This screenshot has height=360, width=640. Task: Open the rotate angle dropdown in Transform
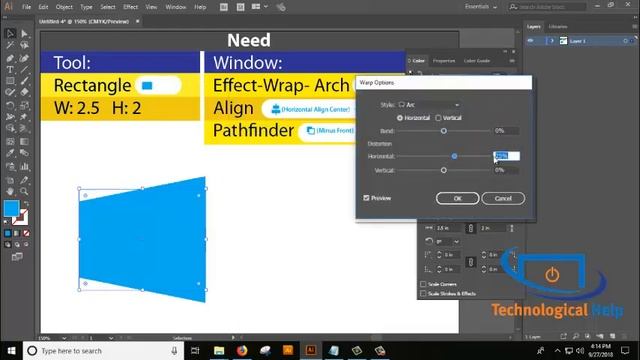(x=456, y=242)
